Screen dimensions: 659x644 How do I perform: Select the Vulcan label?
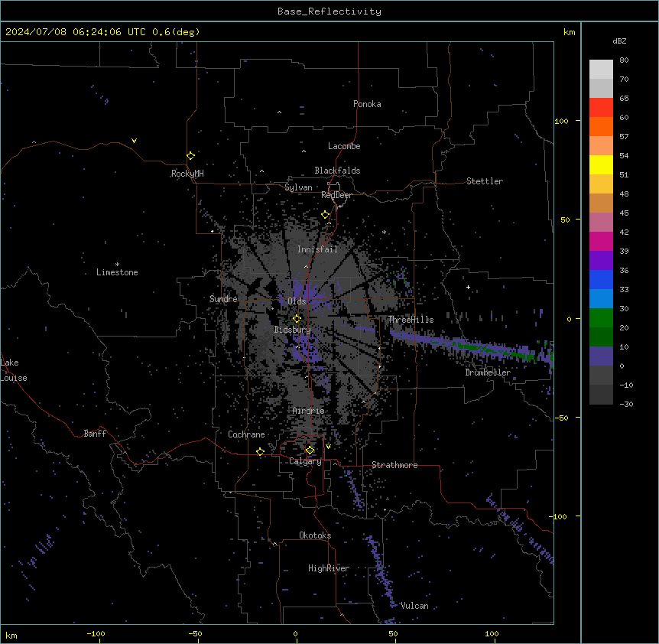click(x=414, y=606)
